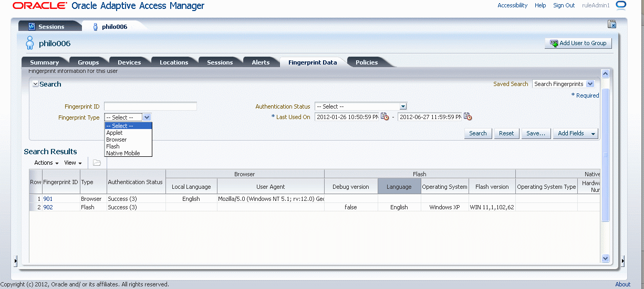
Task: Click the close-tab icon at right of tab bar
Action: (x=611, y=24)
